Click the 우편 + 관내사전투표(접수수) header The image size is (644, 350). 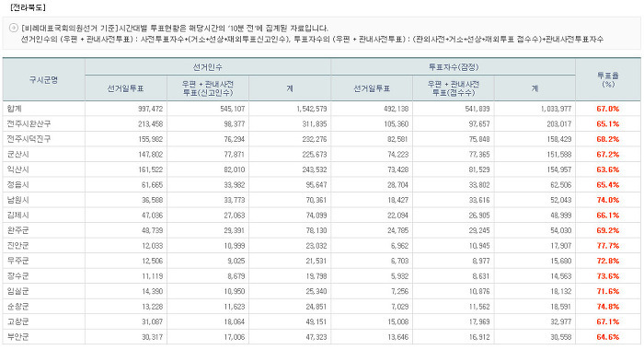click(x=454, y=88)
